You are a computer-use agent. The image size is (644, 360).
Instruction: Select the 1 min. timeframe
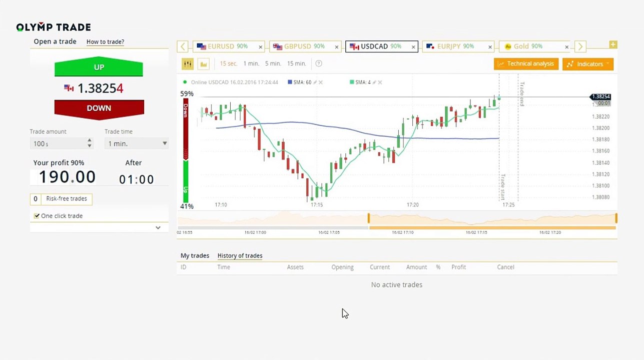click(x=251, y=63)
